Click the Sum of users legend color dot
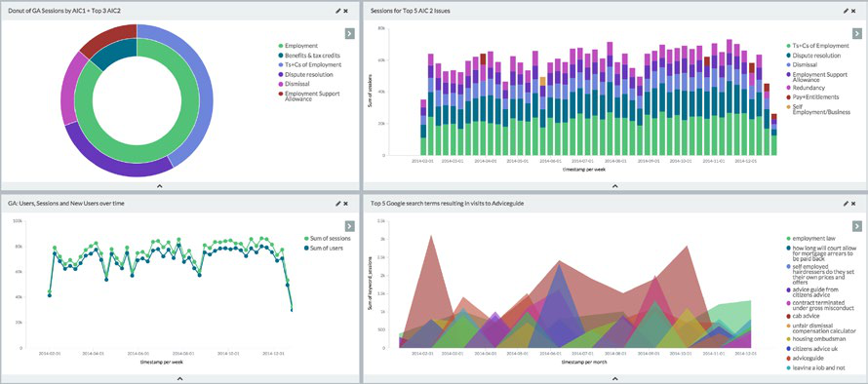The height and width of the screenshot is (384, 868). click(306, 248)
